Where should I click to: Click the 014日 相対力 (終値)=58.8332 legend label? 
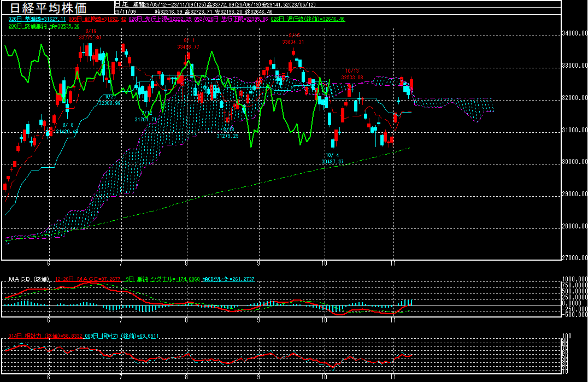45,336
